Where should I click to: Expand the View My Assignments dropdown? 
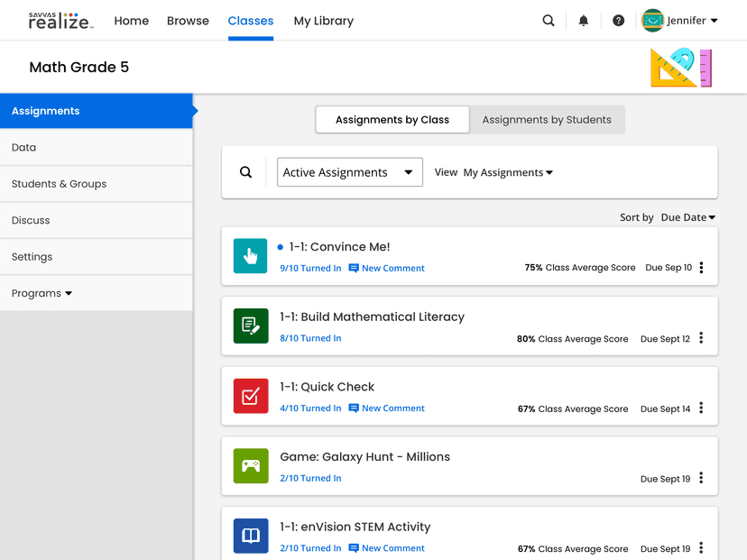pyautogui.click(x=508, y=172)
